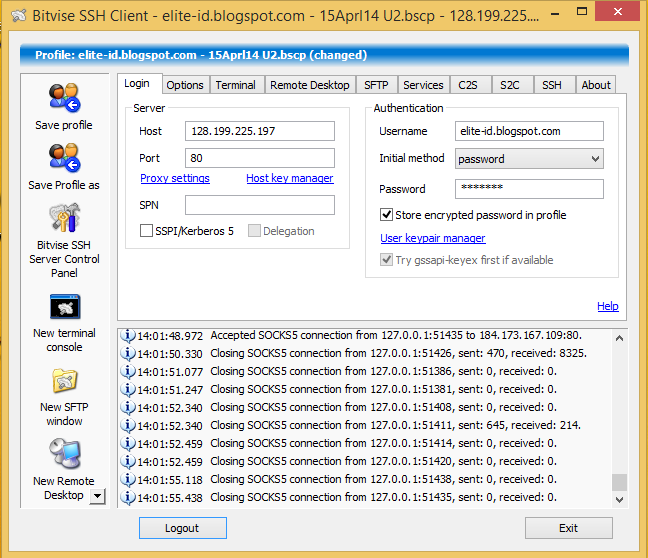The height and width of the screenshot is (558, 648).
Task: Click the Bitvise title bar app icon
Action: click(19, 16)
